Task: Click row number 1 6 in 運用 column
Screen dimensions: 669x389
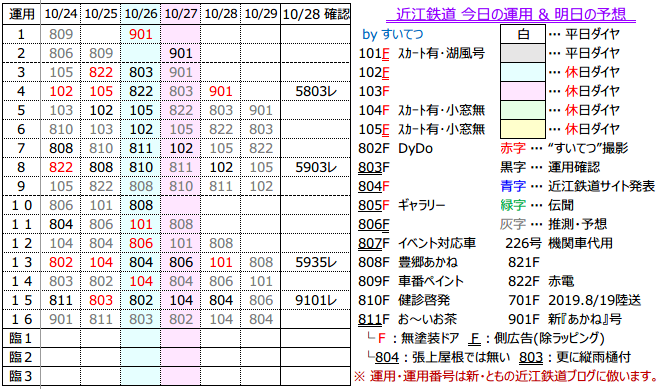Action: (x=21, y=319)
